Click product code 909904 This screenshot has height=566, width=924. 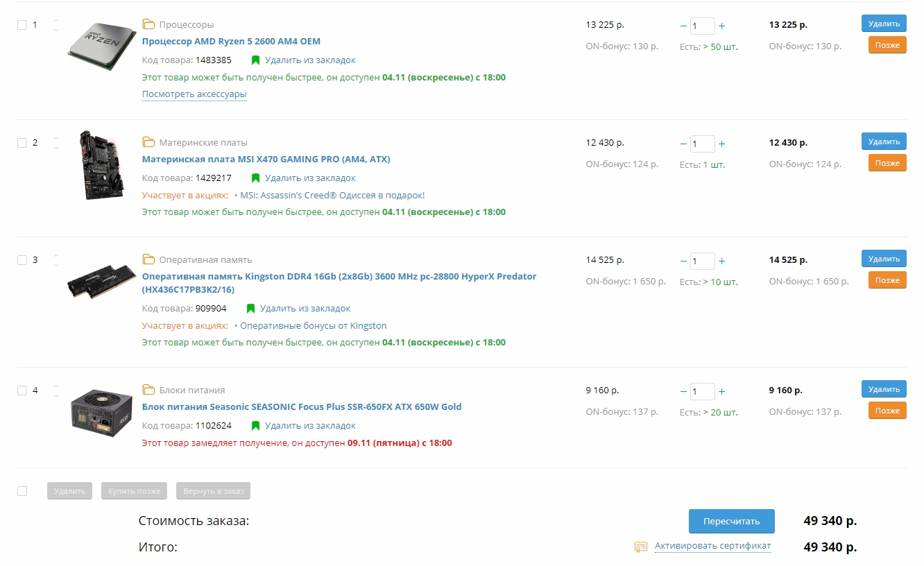pos(211,309)
